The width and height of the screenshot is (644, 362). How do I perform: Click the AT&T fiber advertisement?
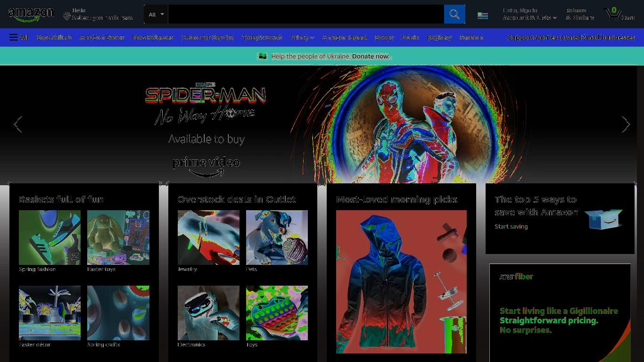560,313
